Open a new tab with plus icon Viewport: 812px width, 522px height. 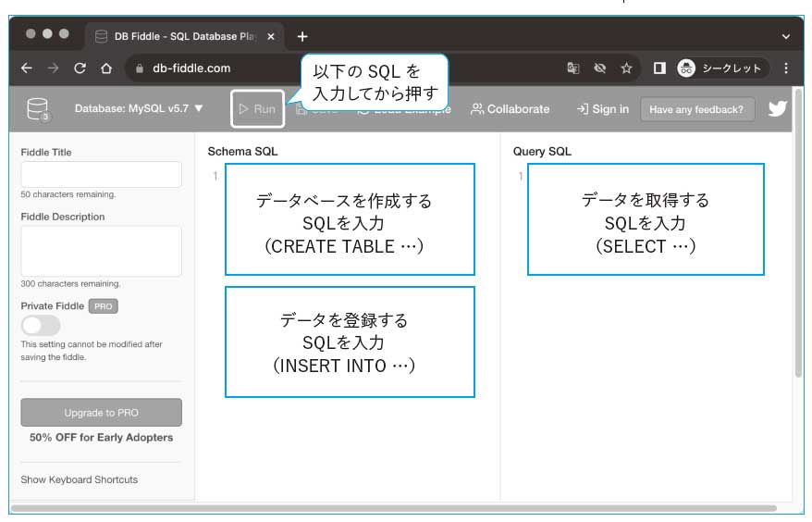[302, 36]
